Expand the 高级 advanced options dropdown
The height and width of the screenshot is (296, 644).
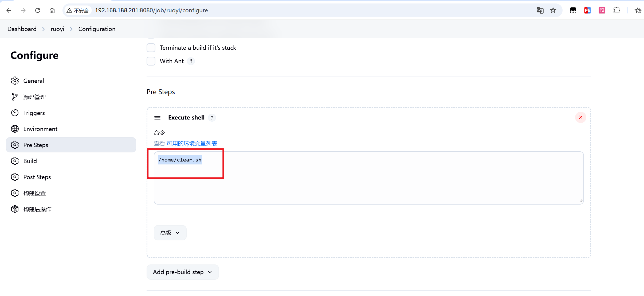[x=170, y=233]
